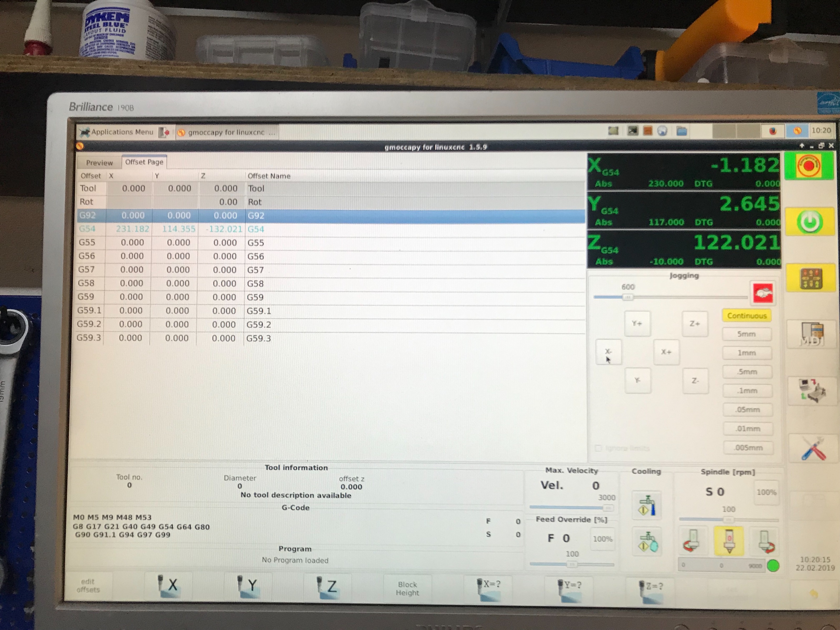
Task: Touch off Z axis icon in bottom bar
Action: [x=327, y=587]
